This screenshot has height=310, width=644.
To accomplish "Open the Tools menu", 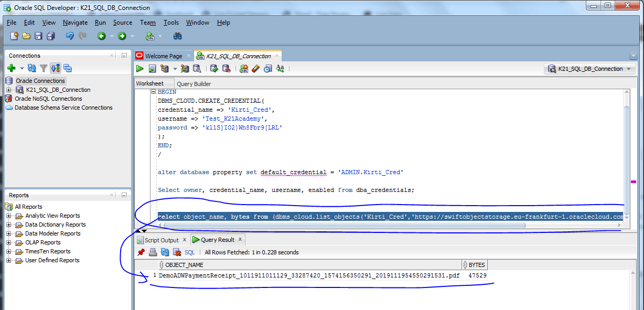I will tap(171, 23).
